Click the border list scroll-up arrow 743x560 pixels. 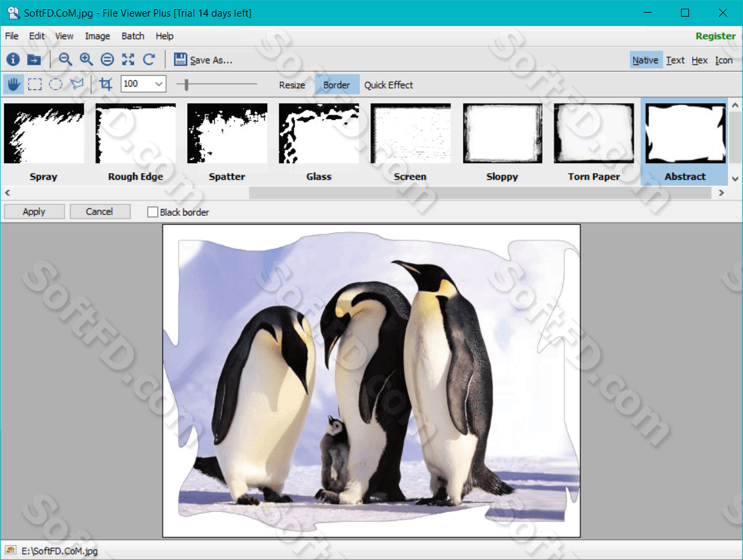[735, 105]
